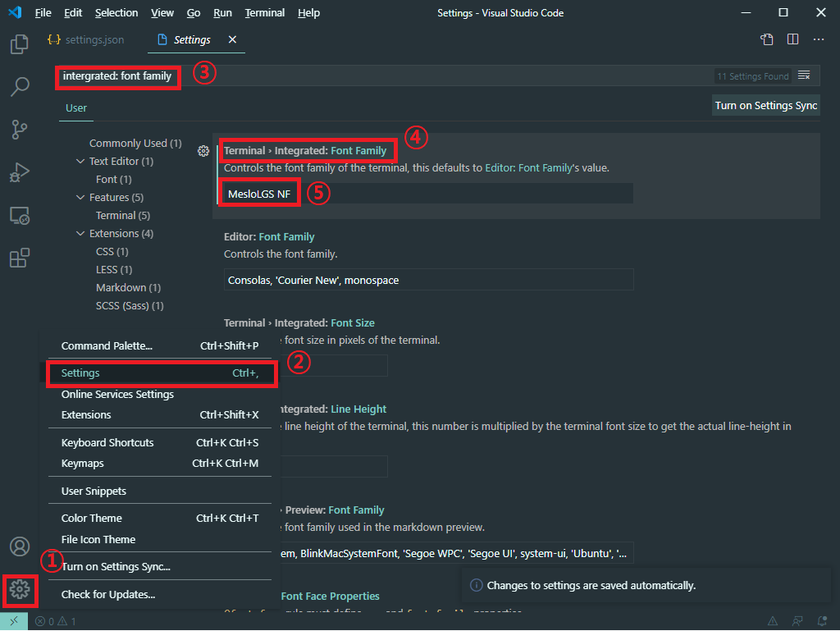This screenshot has width=840, height=631.
Task: Choose Keyboard Shortcuts from the Manage menu
Action: coord(160,443)
